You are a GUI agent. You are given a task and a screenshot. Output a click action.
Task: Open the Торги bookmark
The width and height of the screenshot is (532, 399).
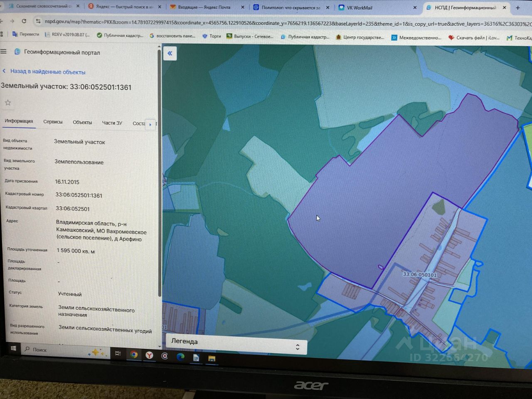(x=212, y=36)
